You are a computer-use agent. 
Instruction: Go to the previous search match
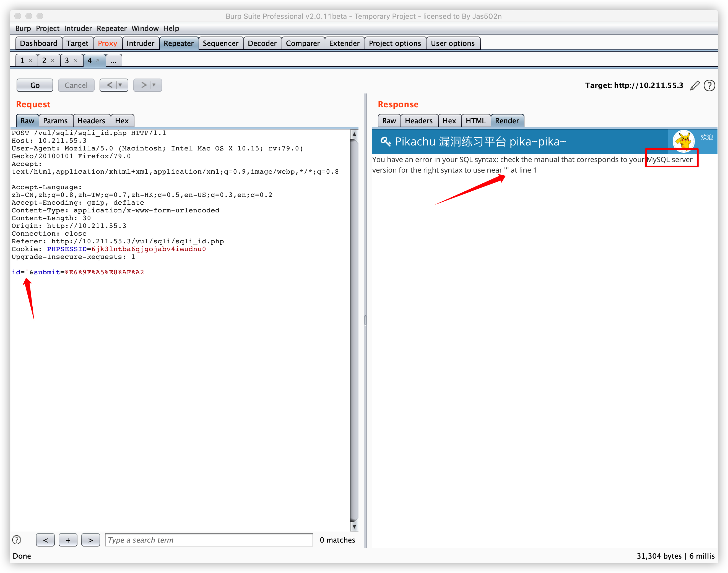tap(45, 540)
